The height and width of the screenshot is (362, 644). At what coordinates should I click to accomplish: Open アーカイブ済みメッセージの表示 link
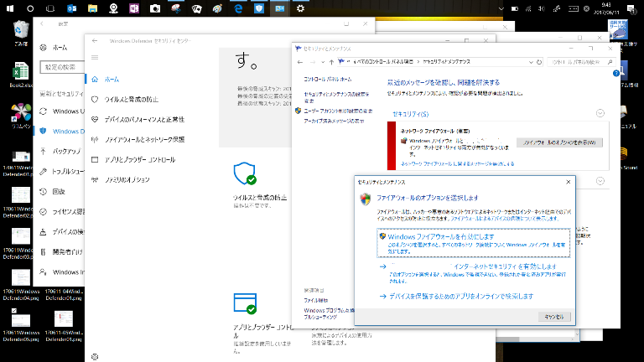coord(334,121)
